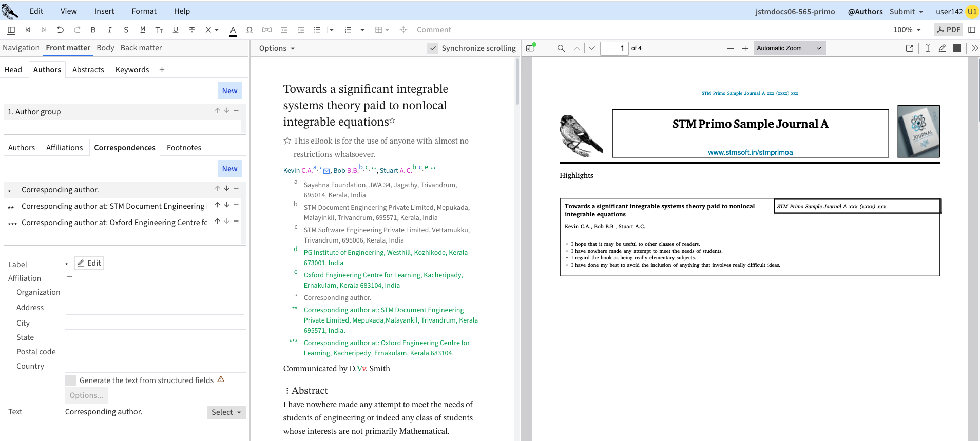The height and width of the screenshot is (441, 980).
Task: Click the Edit button next to Label
Action: [x=89, y=263]
